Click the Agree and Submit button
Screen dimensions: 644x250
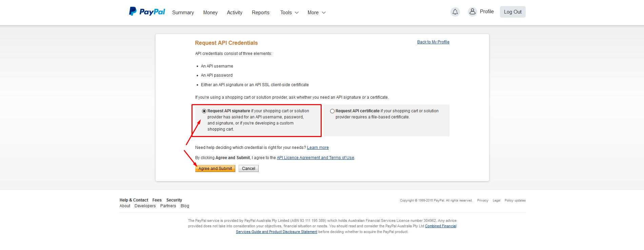point(215,169)
